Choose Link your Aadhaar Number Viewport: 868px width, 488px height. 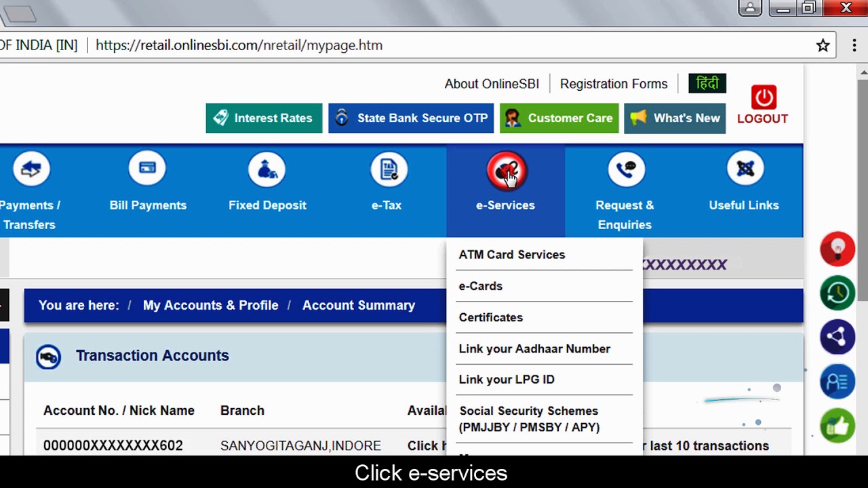[534, 348]
